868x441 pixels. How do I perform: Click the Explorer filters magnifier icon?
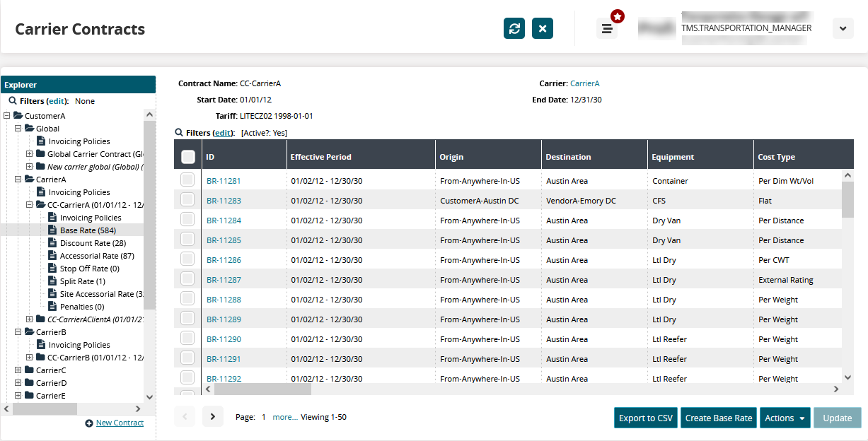pyautogui.click(x=13, y=101)
